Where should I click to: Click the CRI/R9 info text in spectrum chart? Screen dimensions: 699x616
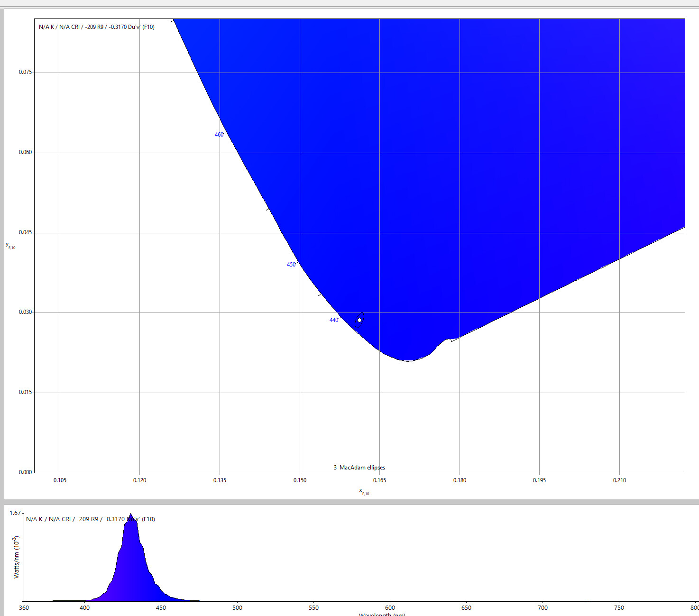(x=90, y=519)
